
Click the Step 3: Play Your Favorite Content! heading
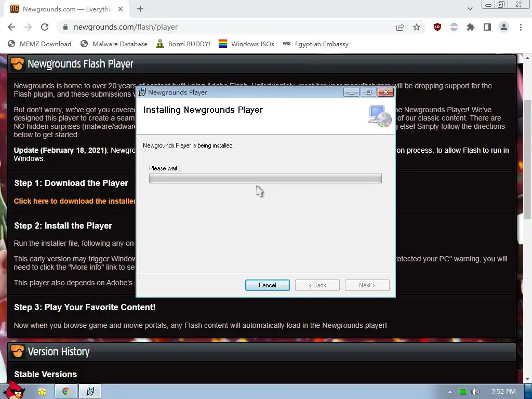point(85,308)
